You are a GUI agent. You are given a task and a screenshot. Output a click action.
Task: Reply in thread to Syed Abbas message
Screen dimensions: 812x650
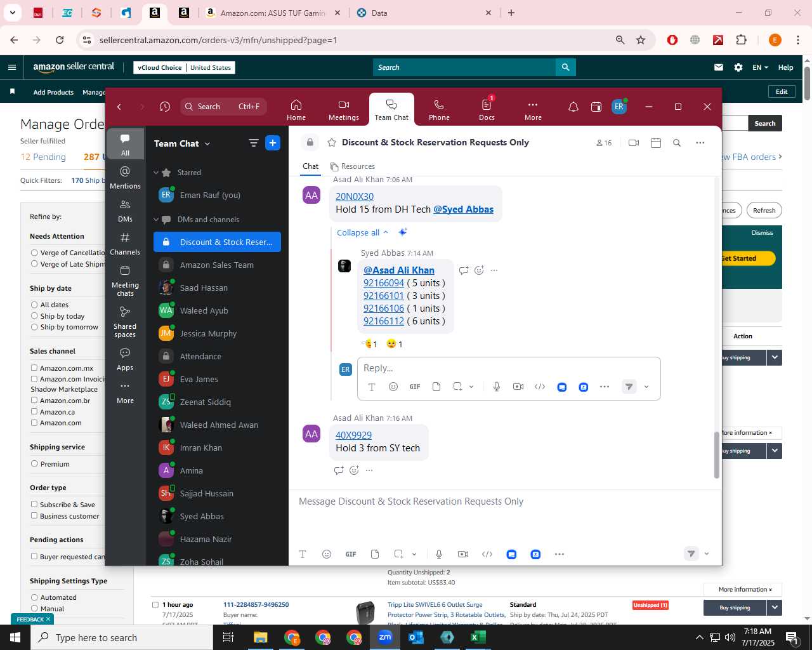464,270
